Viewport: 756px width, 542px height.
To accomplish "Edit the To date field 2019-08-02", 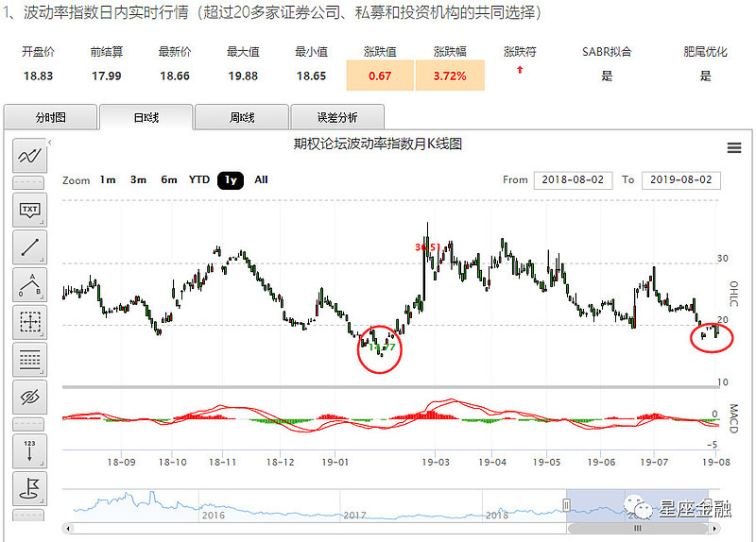I will [x=680, y=180].
